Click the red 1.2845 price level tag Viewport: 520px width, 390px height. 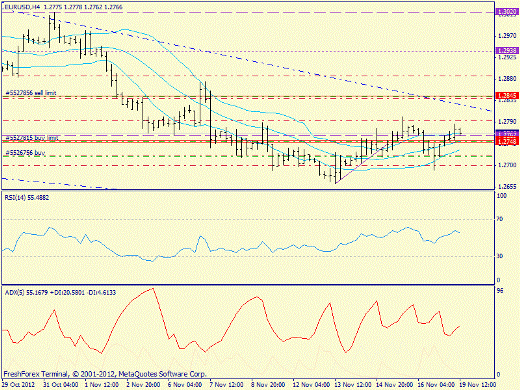507,96
